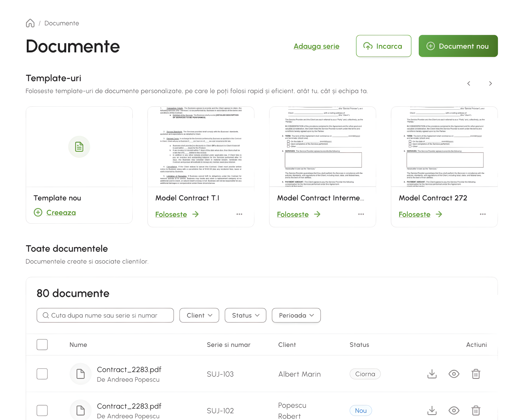
Task: Select the checkbox for the SUJ-103 row
Action: pos(42,374)
